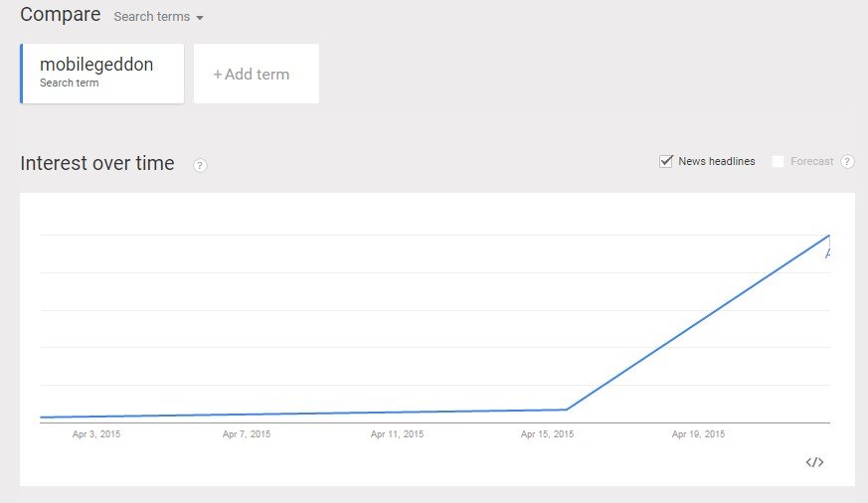Click the Add term box

[257, 74]
